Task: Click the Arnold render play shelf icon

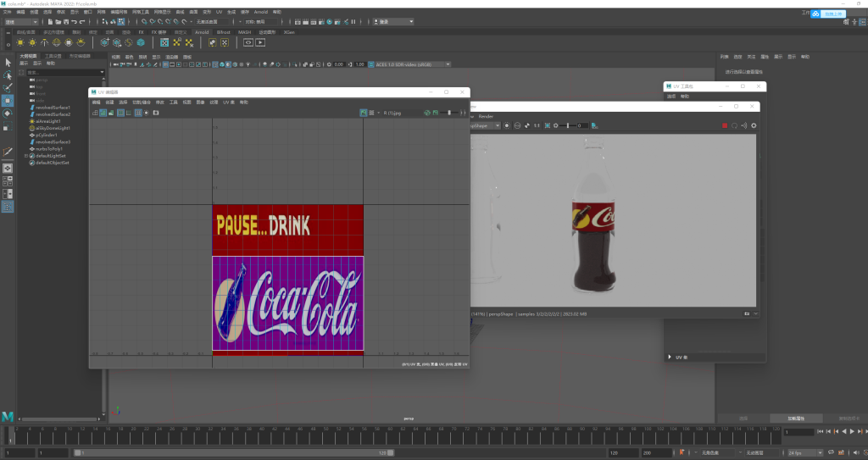Action: click(260, 42)
